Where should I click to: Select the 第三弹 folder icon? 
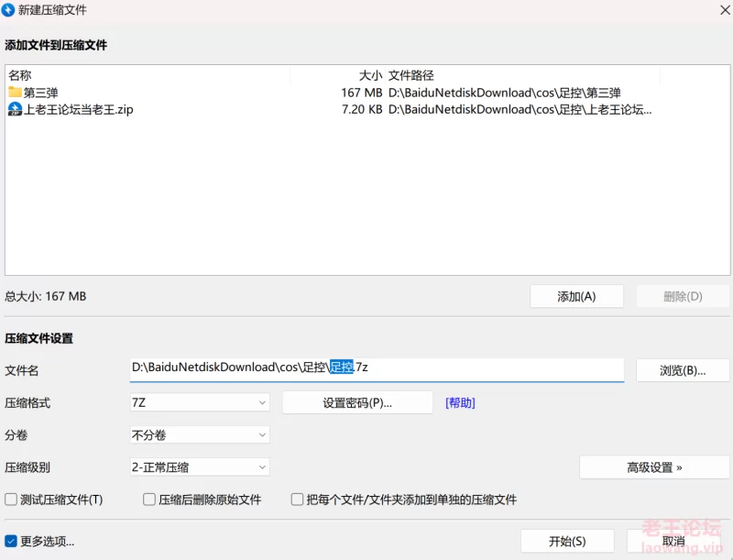coord(15,93)
